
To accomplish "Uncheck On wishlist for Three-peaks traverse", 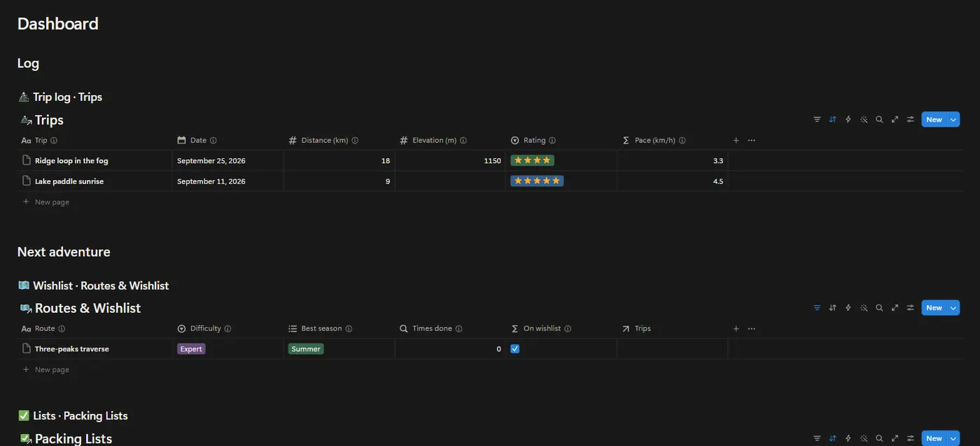I will pos(515,349).
